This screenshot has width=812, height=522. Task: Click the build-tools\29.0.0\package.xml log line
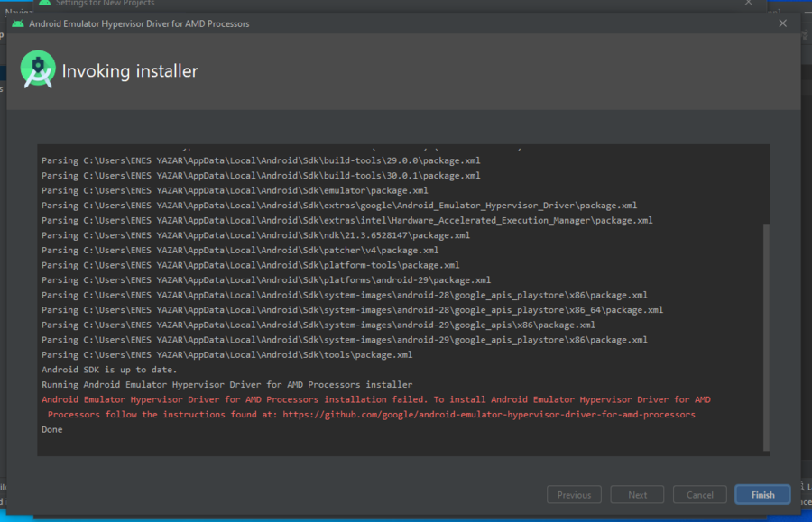point(261,160)
